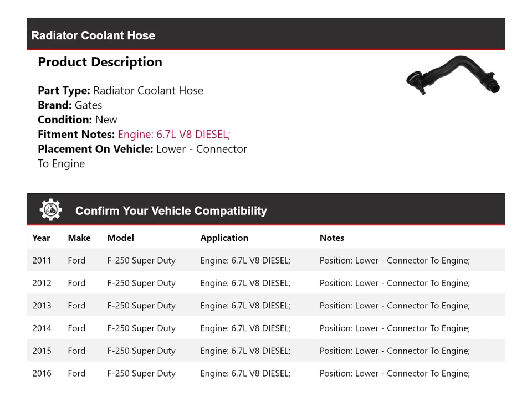
Task: Select the 2011 year cell in the table
Action: tap(42, 261)
